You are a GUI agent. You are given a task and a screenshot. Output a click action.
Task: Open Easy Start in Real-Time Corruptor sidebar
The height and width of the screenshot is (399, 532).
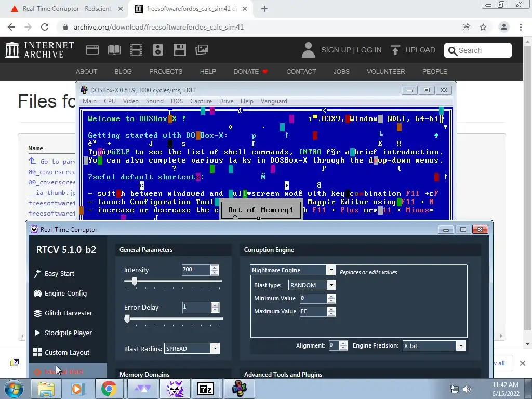[x=54, y=273]
